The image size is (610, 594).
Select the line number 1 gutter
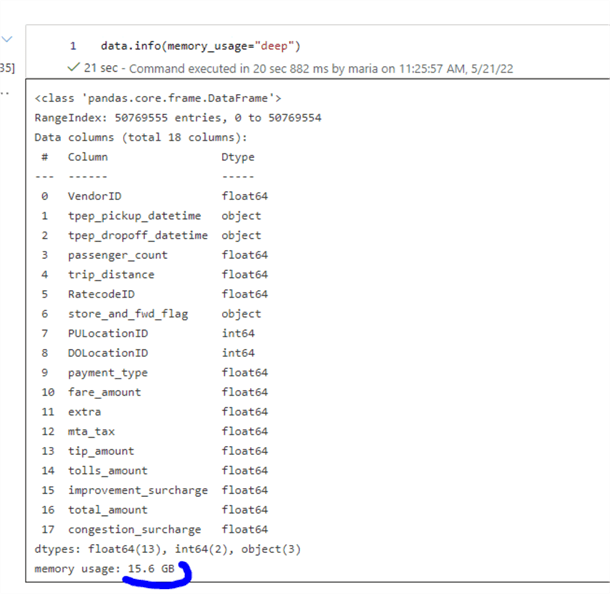pyautogui.click(x=73, y=46)
